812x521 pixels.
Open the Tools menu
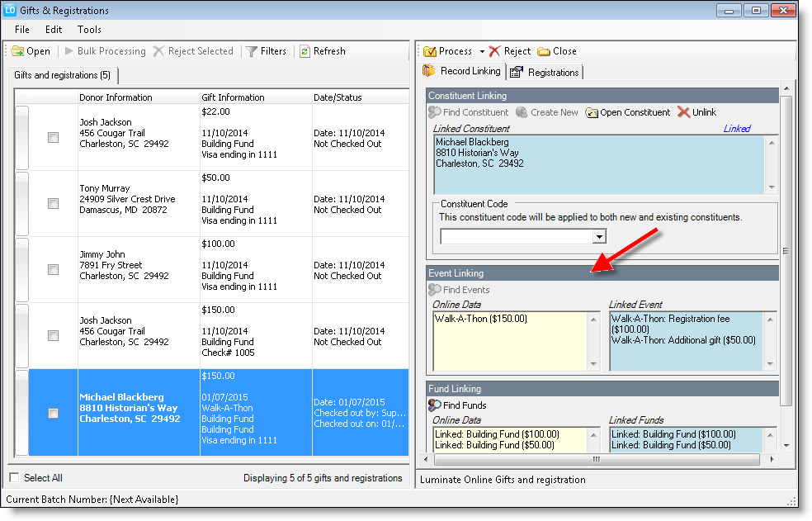[89, 30]
